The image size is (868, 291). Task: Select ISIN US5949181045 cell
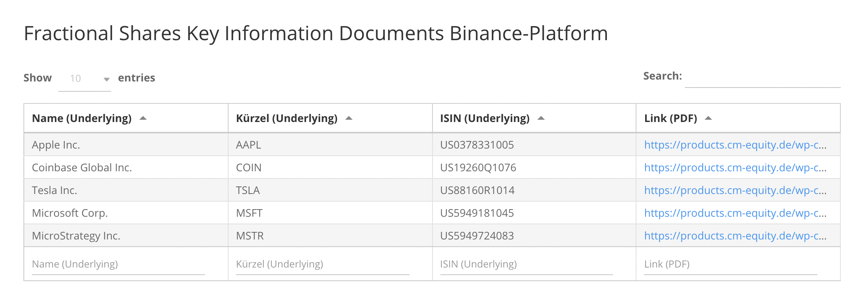point(477,213)
